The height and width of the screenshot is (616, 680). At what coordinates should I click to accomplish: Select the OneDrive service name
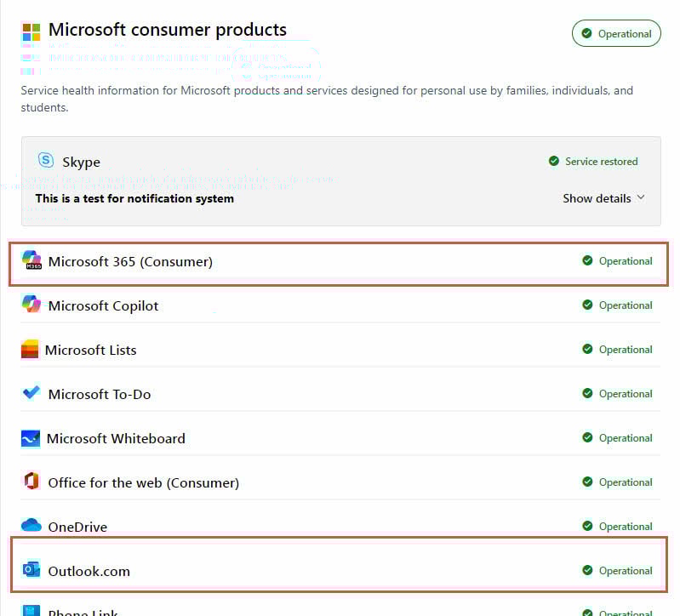tap(77, 528)
